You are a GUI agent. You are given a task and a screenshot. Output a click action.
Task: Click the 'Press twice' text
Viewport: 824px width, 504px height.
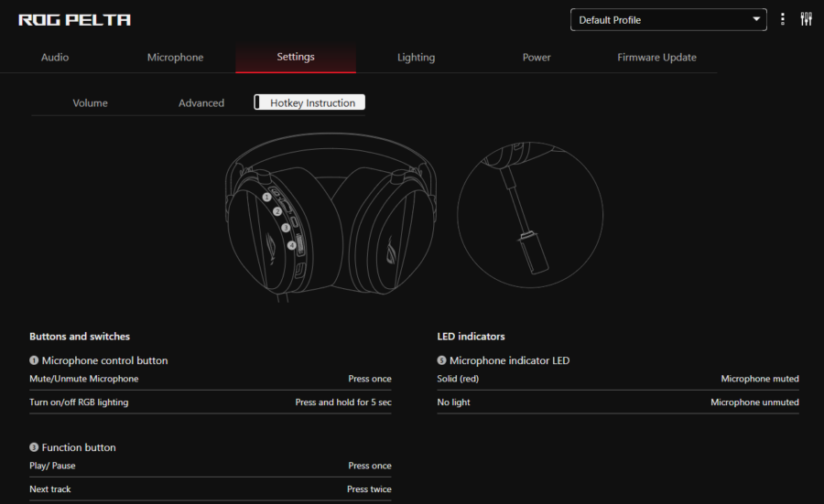click(x=370, y=488)
